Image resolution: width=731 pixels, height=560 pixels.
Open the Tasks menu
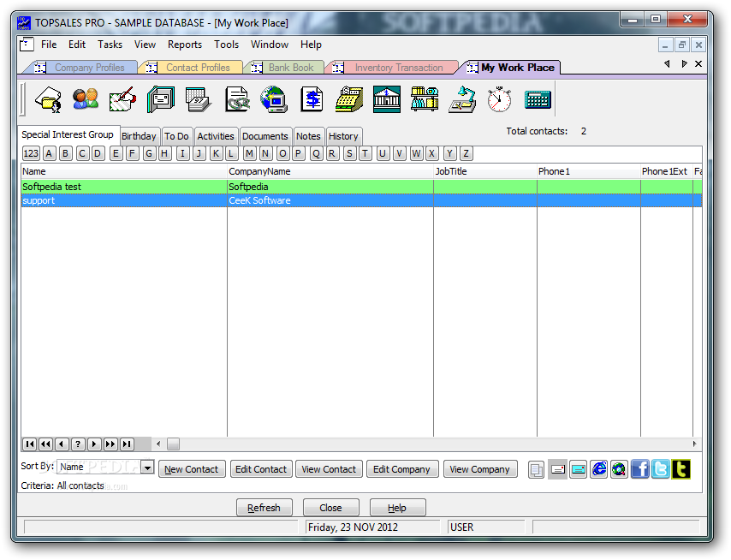(x=110, y=45)
